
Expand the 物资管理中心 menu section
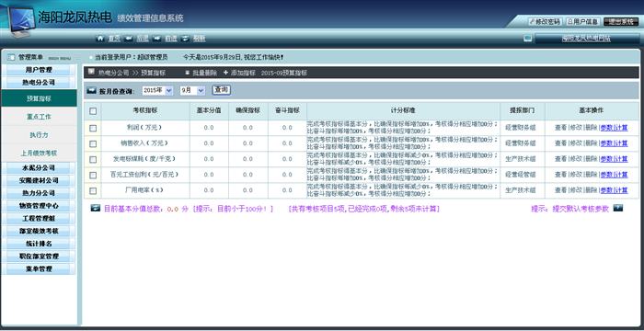(x=39, y=206)
